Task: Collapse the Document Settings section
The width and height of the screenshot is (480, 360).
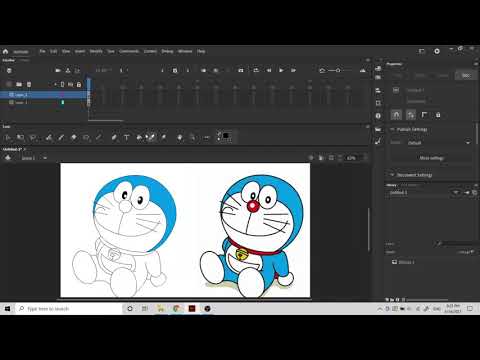Action: 392,175
